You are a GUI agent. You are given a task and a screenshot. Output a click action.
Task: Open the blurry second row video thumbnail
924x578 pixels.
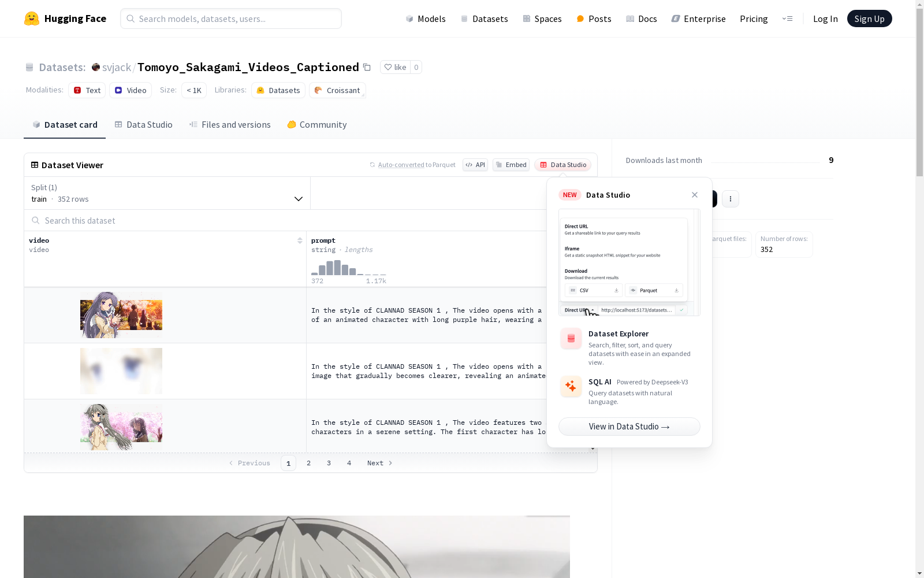121,371
